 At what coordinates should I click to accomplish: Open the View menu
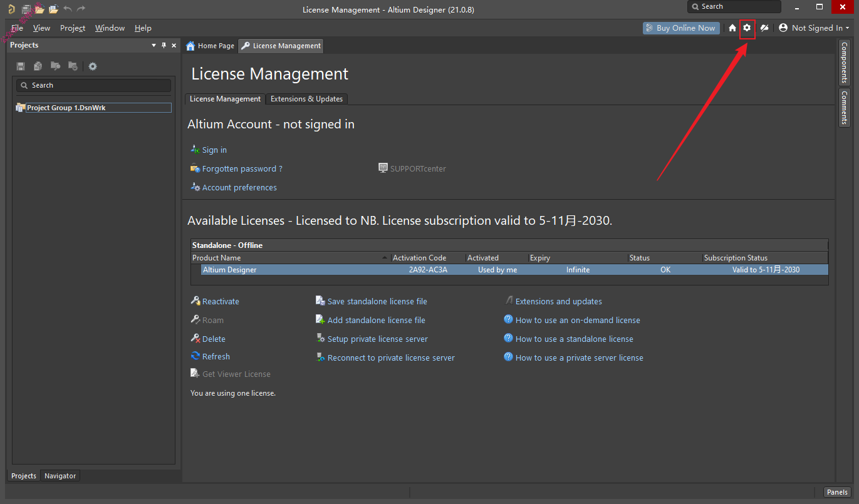(x=42, y=28)
